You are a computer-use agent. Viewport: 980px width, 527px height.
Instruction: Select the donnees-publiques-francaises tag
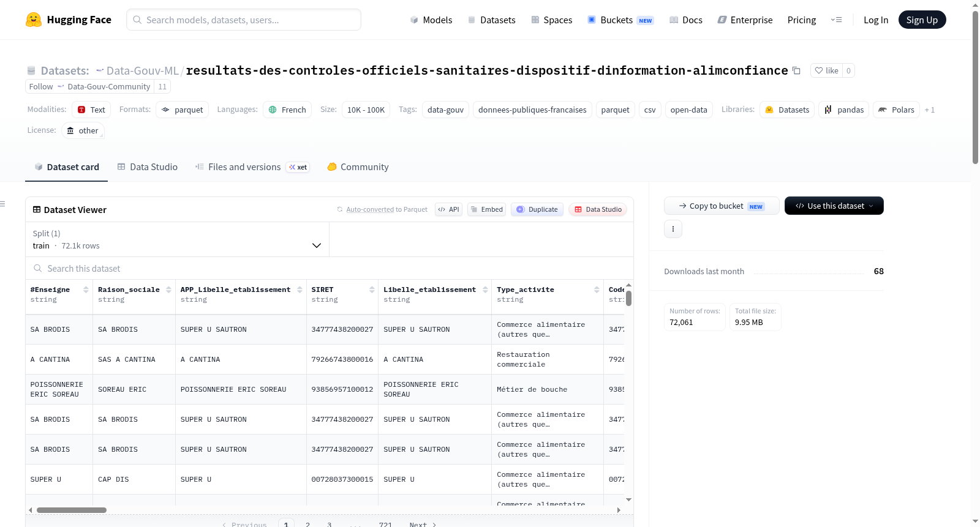click(x=532, y=110)
